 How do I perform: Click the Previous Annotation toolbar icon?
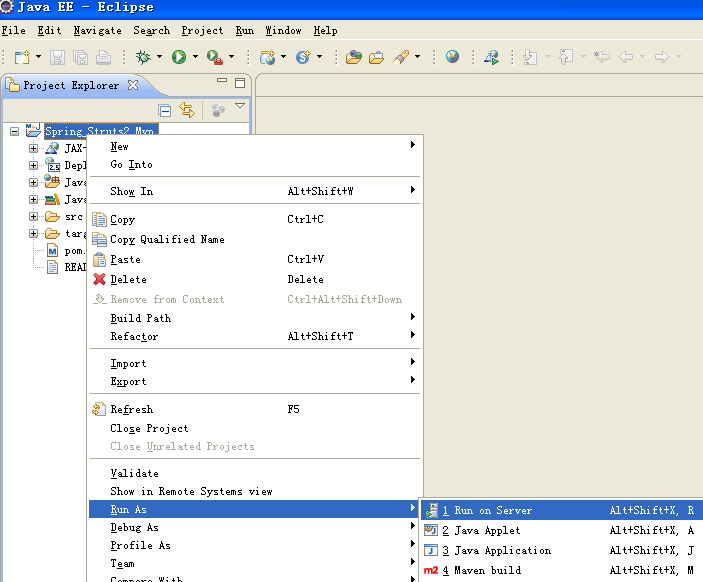566,57
